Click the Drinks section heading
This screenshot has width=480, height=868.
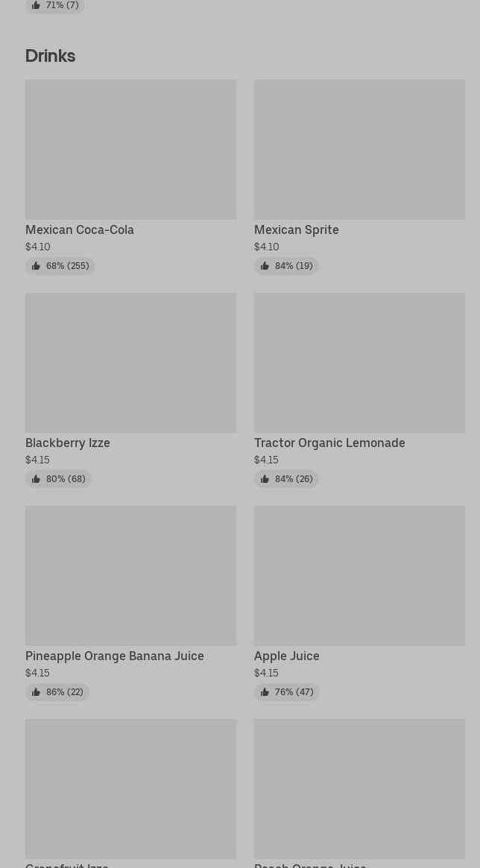point(50,56)
